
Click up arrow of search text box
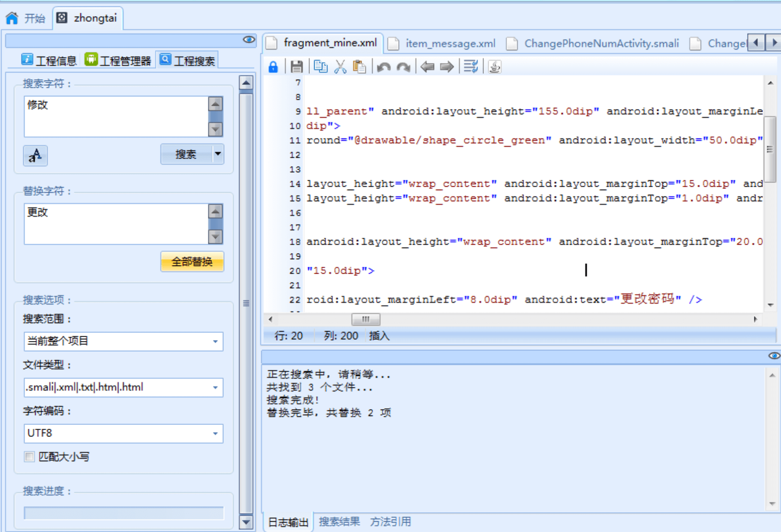[x=215, y=104]
